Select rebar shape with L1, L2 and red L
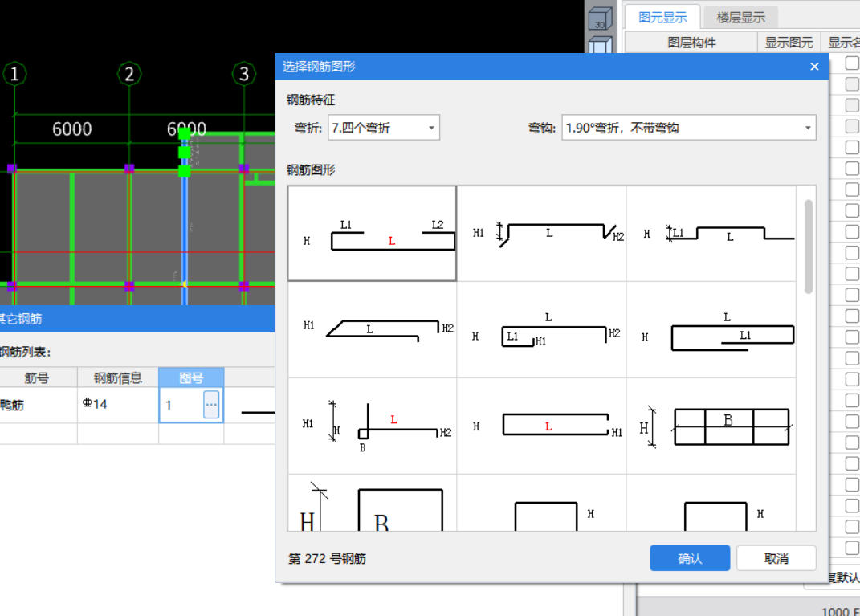Viewport: 860px width, 616px height. [373, 234]
